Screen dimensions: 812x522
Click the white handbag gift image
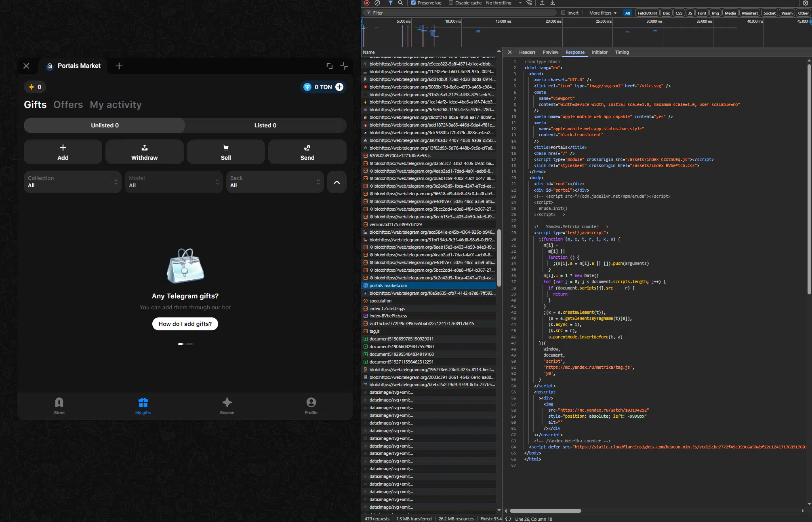tap(185, 266)
